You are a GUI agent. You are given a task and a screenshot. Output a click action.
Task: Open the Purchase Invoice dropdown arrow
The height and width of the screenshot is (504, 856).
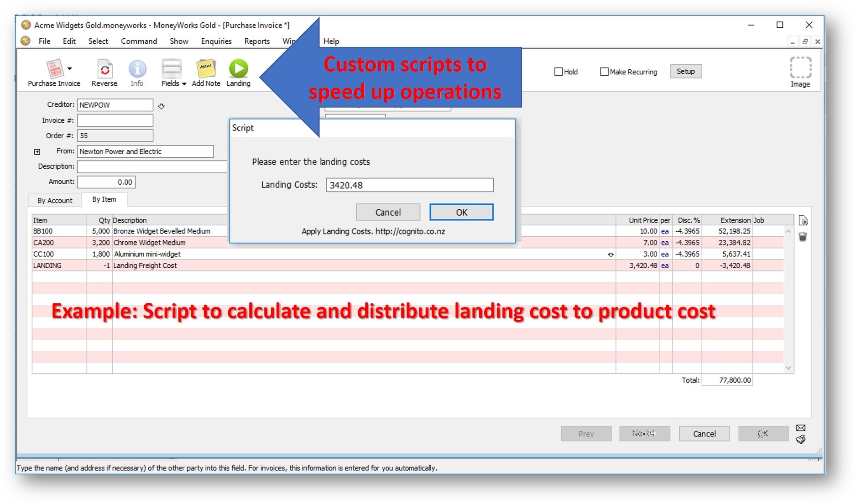click(70, 69)
